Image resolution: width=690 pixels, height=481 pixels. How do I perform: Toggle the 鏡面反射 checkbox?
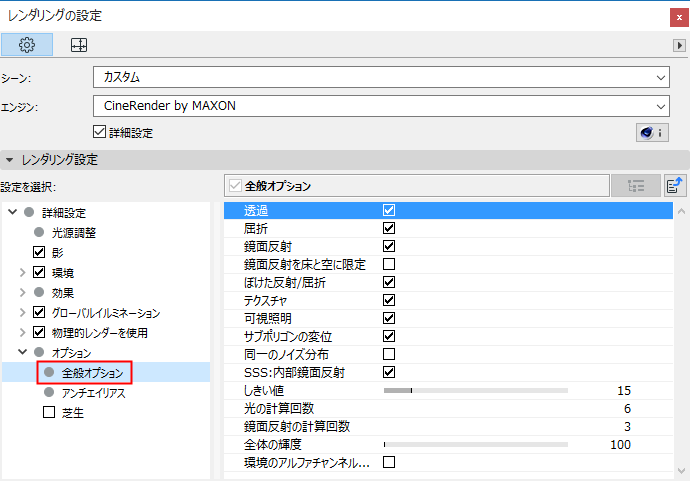pyautogui.click(x=389, y=246)
